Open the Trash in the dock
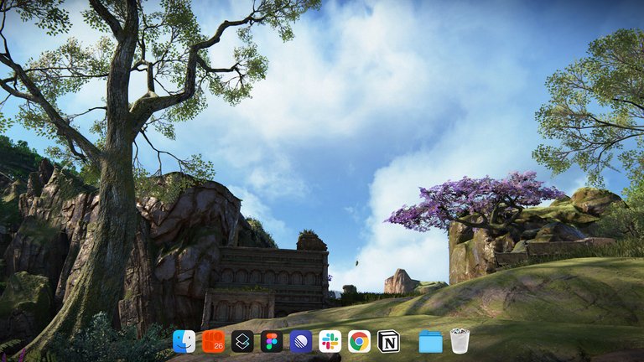Image resolution: width=644 pixels, height=362 pixels. click(460, 341)
